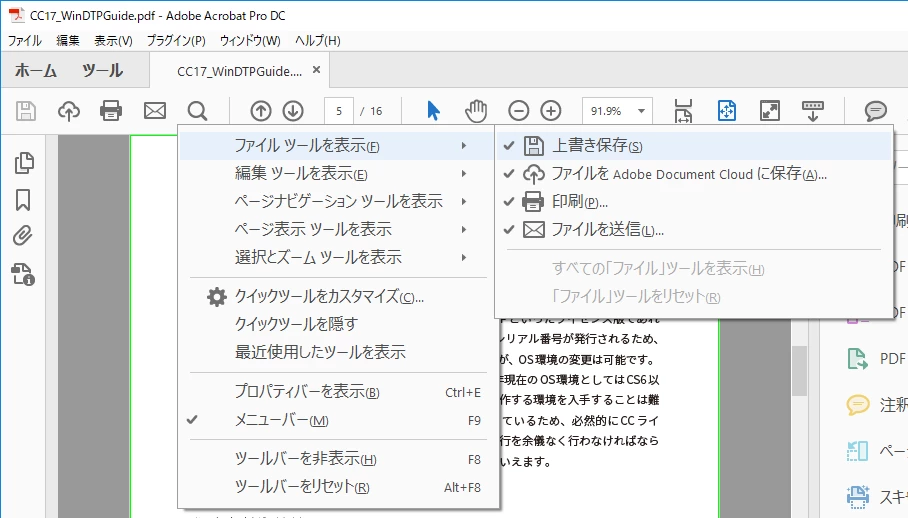Choose 最近使用したツールを表示 menu item

(339, 352)
